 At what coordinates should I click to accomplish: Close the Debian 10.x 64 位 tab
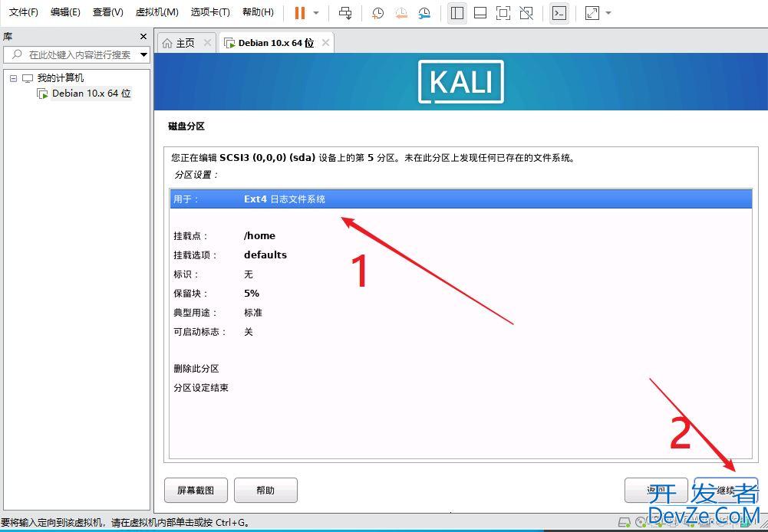325,43
